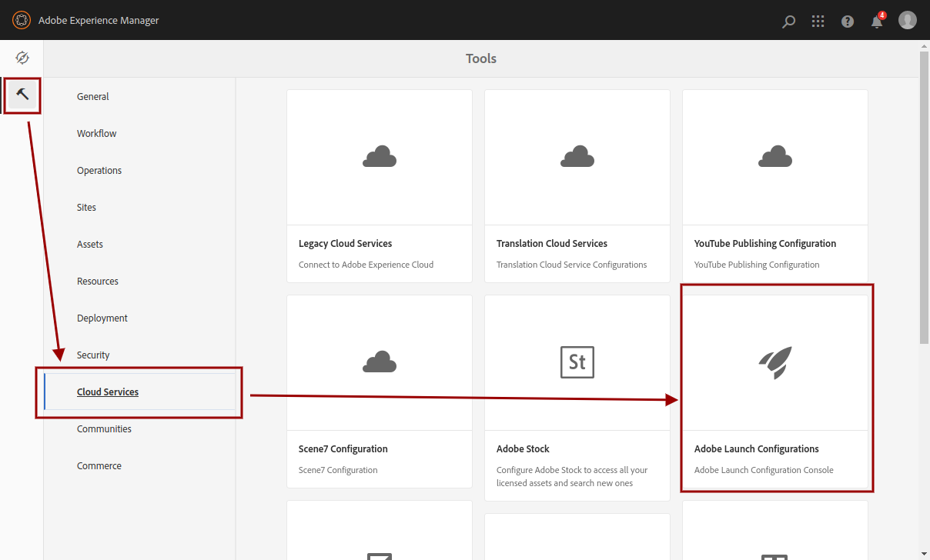Click the rocket icon for Adobe Launch
The image size is (930, 560).
[x=774, y=362]
